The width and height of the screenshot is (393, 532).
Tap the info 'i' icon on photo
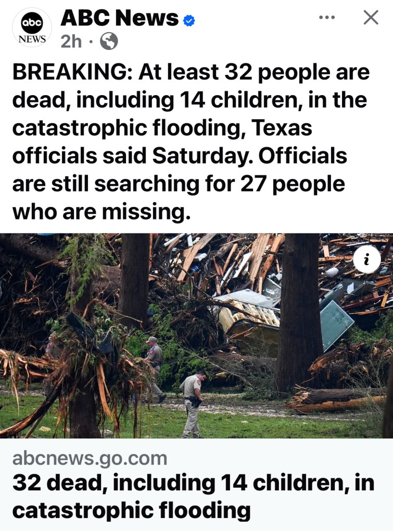pyautogui.click(x=366, y=259)
